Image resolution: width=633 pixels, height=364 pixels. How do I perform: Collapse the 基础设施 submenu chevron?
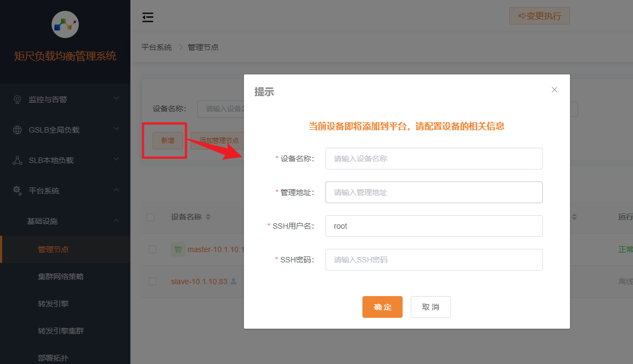[116, 221]
